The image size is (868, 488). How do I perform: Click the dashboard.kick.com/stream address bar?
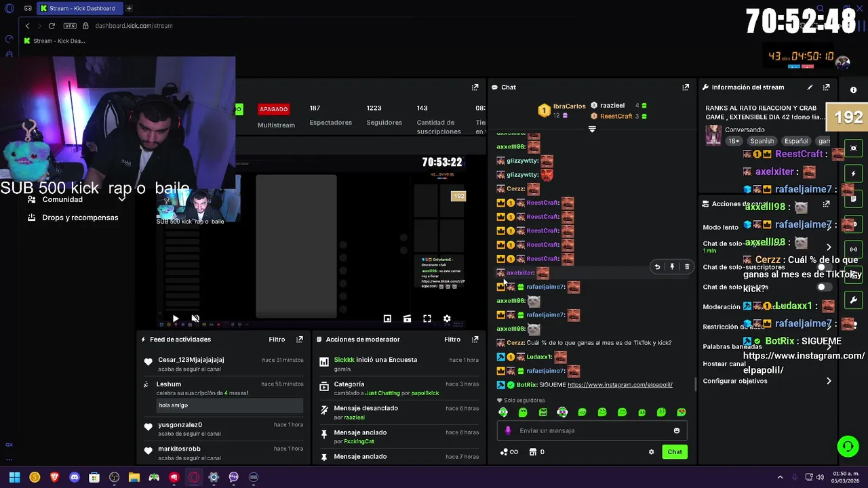134,26
